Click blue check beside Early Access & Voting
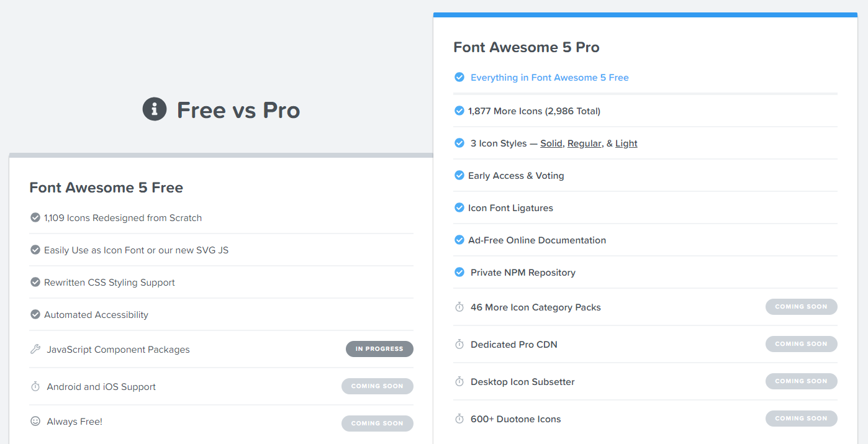 click(x=459, y=175)
